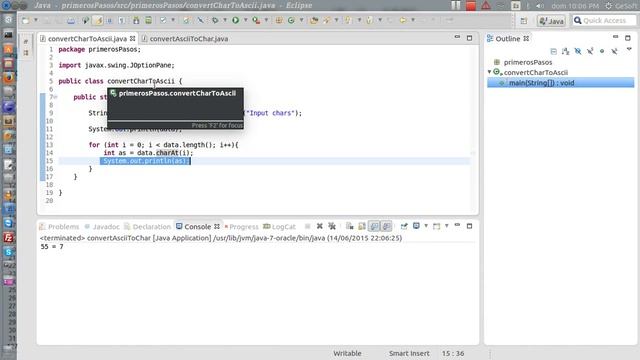This screenshot has height=360, width=640.
Task: Open the New Java Class dropdown arrow
Action: click(302, 20)
